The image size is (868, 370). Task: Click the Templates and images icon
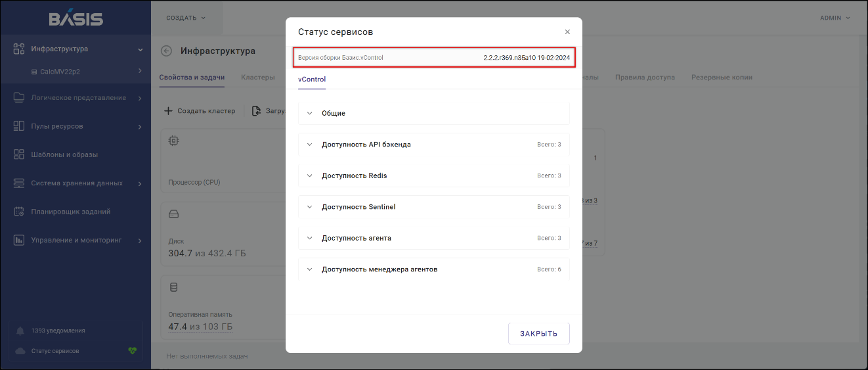tap(19, 154)
